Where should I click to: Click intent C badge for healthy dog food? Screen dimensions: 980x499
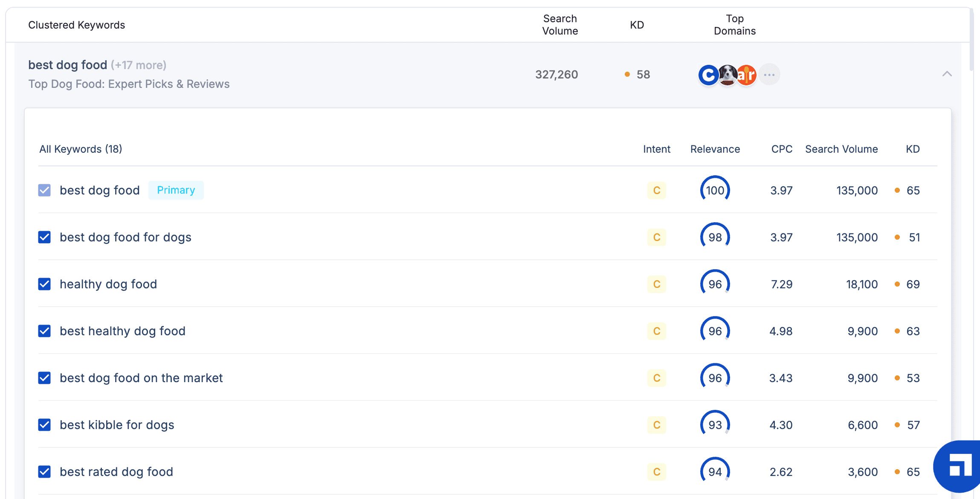657,284
